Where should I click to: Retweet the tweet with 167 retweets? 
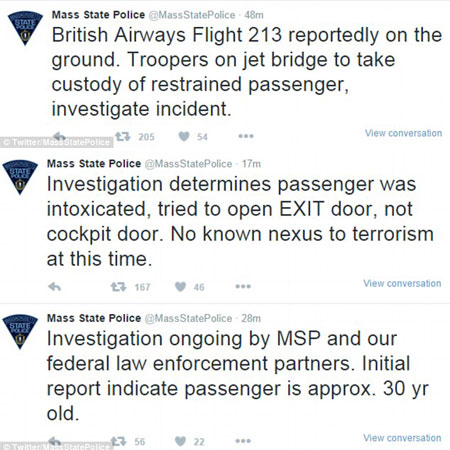coord(118,287)
